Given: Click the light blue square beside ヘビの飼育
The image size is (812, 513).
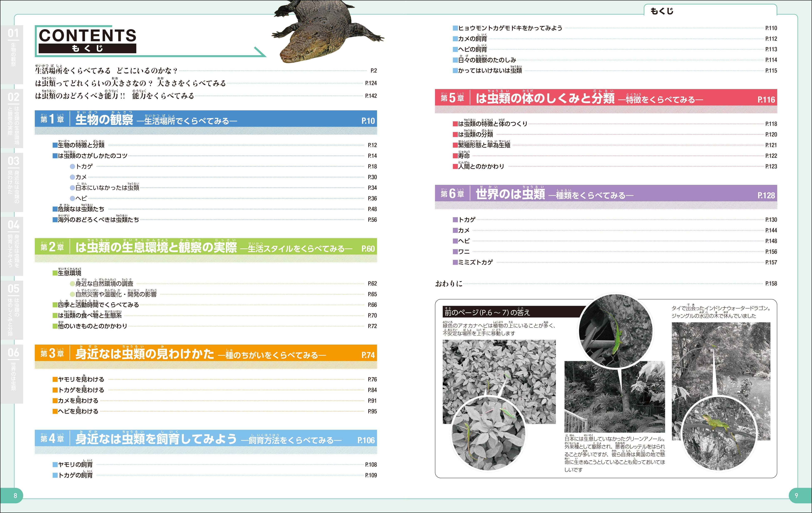Looking at the screenshot, I should click(x=455, y=49).
